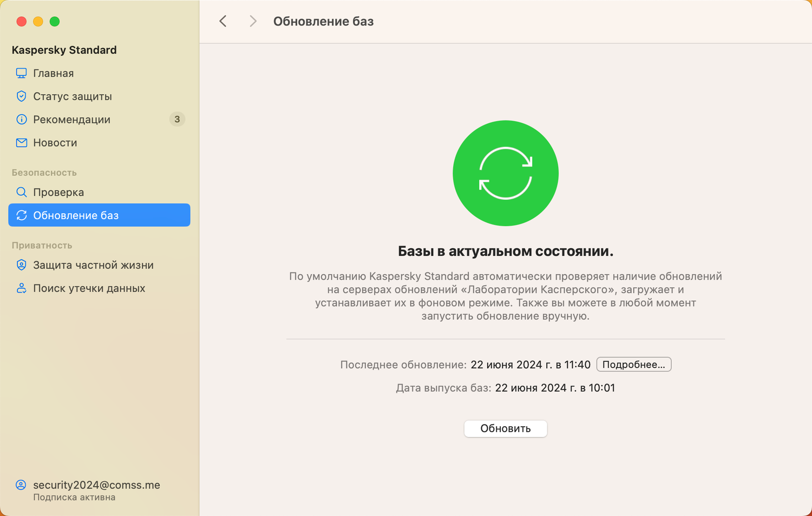
Task: Open the Главная section
Action: (99, 73)
